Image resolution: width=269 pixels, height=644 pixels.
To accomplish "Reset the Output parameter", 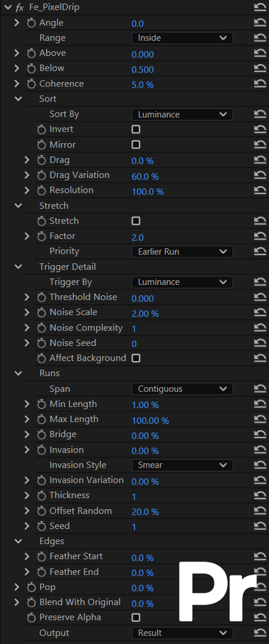I will click(x=260, y=633).
